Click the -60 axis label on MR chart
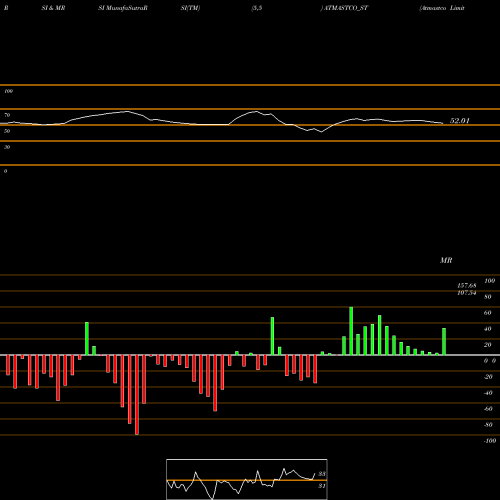 [488, 409]
